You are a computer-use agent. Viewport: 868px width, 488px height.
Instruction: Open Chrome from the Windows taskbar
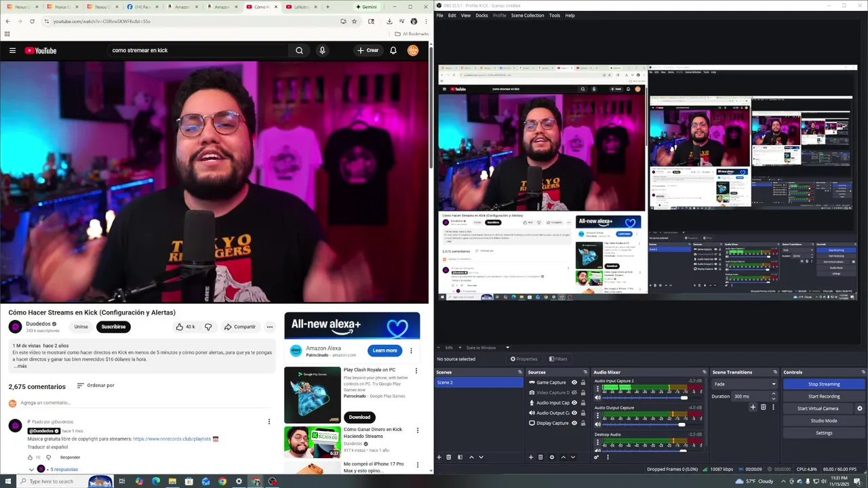click(222, 481)
